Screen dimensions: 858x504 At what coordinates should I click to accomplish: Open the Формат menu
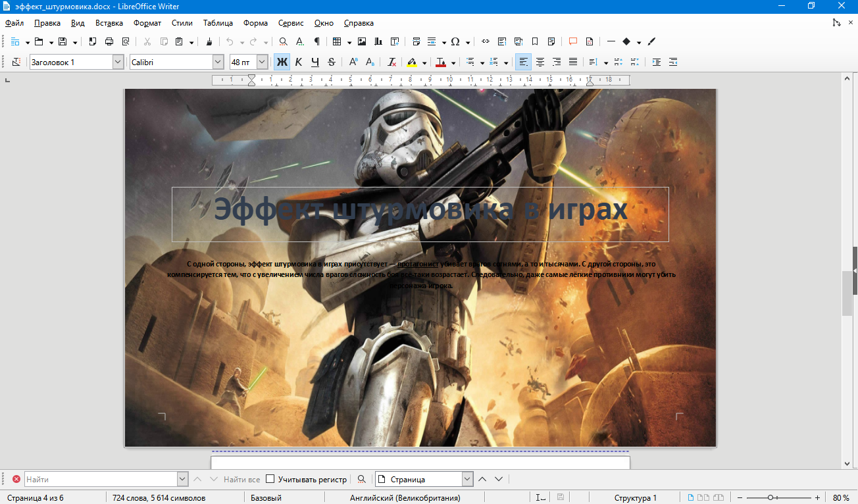[147, 23]
